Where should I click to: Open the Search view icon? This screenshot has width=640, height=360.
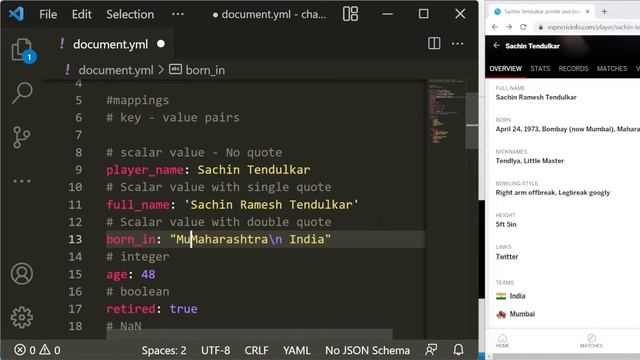22,93
